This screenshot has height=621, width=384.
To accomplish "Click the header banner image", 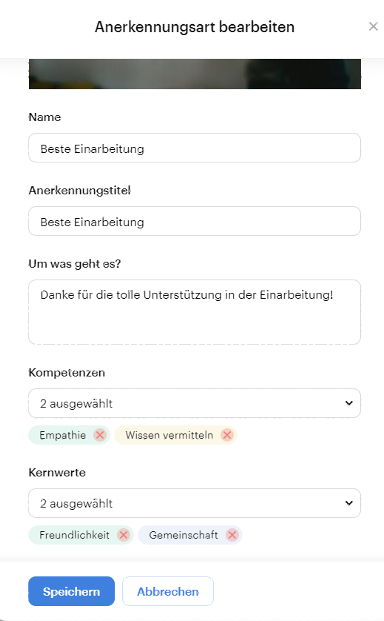I will click(195, 74).
